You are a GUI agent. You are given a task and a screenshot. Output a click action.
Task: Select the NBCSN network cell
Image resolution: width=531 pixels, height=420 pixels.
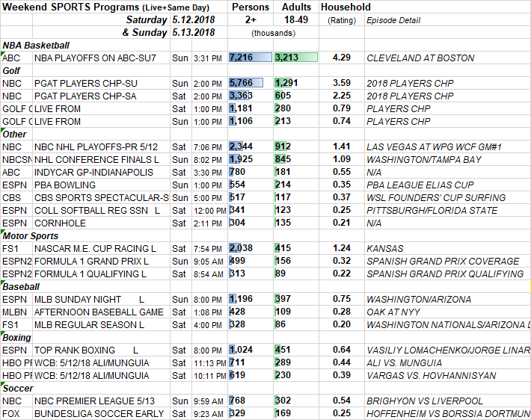[x=17, y=160]
